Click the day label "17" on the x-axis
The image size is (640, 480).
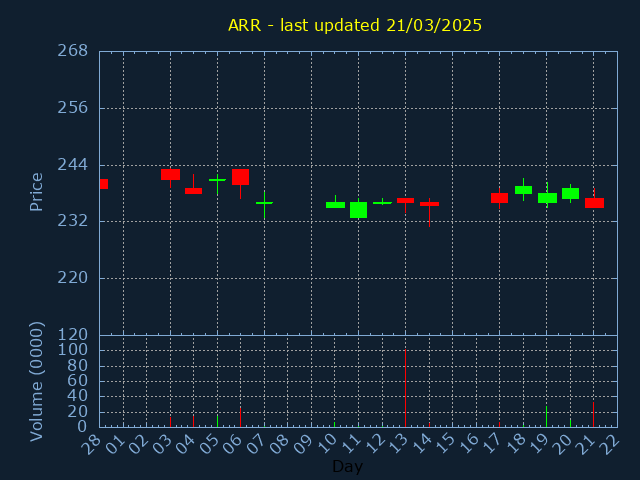pyautogui.click(x=491, y=444)
